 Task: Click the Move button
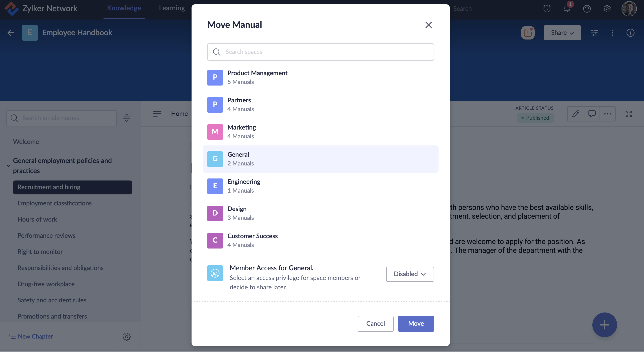pos(416,323)
